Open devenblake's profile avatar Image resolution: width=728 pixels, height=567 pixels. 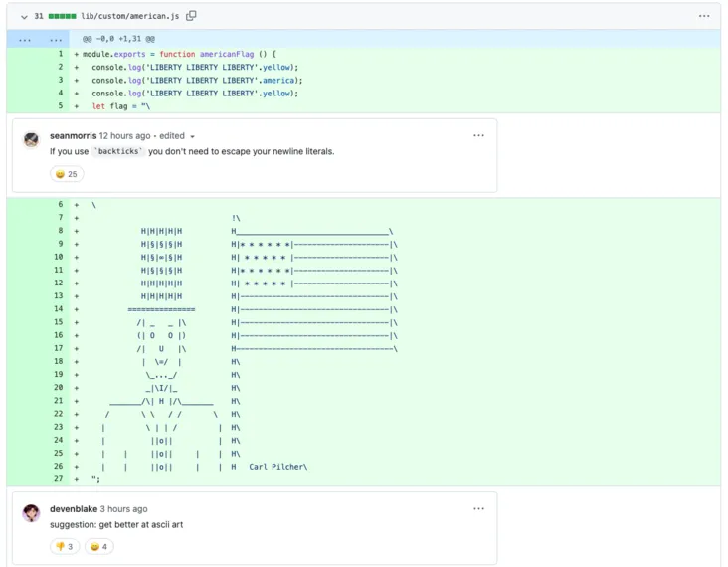[32, 513]
